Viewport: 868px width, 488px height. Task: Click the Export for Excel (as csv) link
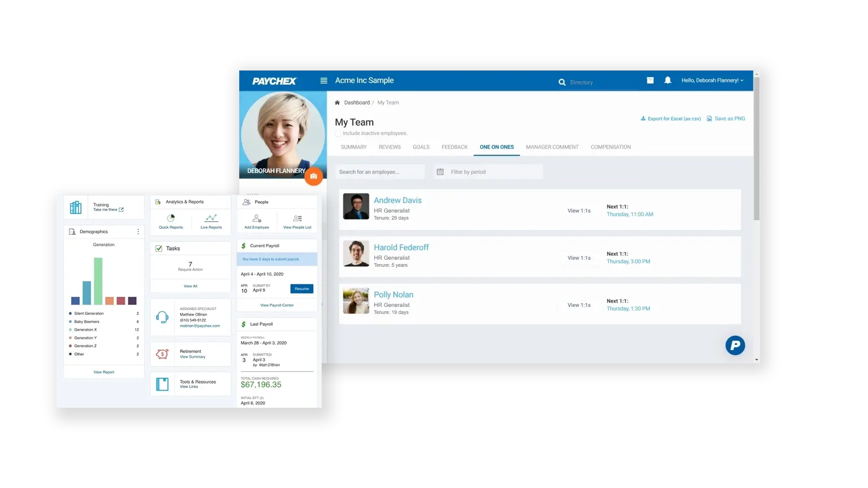pos(671,119)
